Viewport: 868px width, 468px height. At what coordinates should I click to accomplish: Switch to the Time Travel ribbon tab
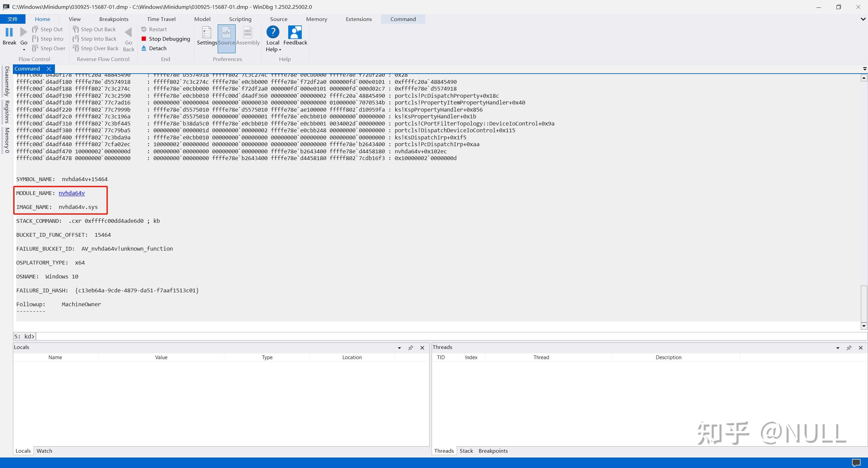[161, 19]
